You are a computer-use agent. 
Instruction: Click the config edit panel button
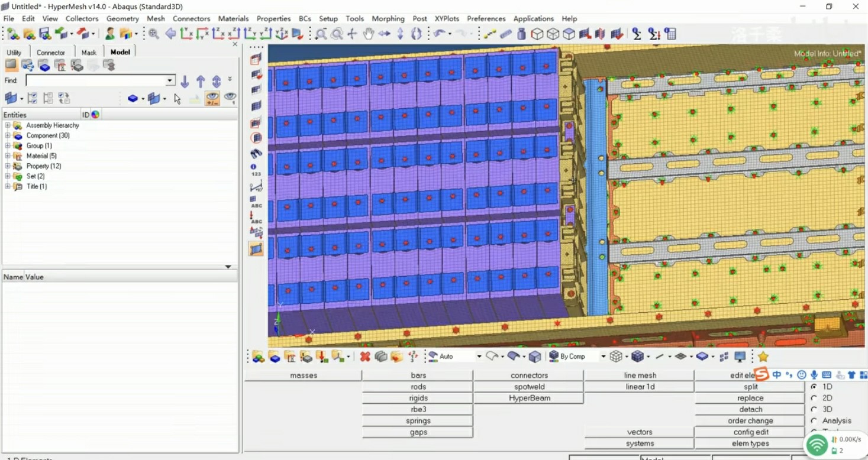point(750,432)
